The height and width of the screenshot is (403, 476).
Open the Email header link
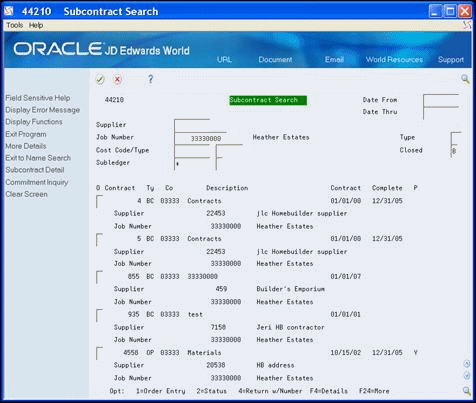(334, 60)
